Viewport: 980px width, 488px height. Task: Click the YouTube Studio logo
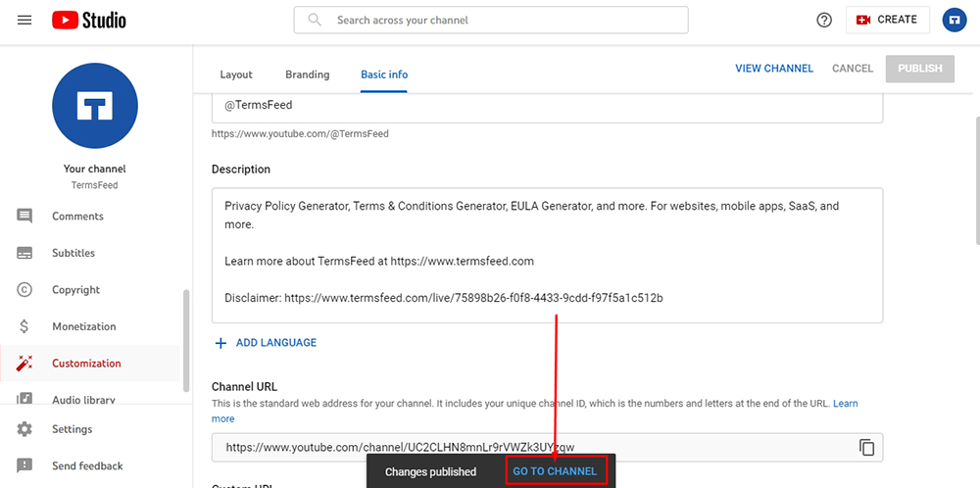point(89,21)
